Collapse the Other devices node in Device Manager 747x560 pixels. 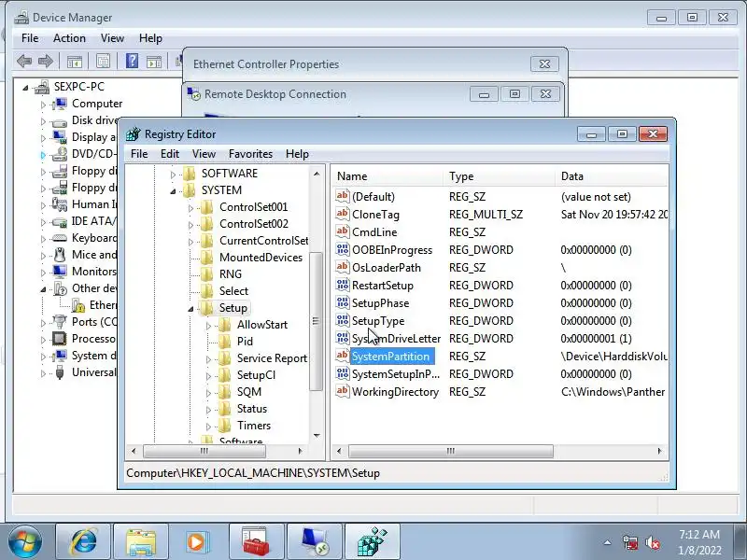click(x=43, y=289)
